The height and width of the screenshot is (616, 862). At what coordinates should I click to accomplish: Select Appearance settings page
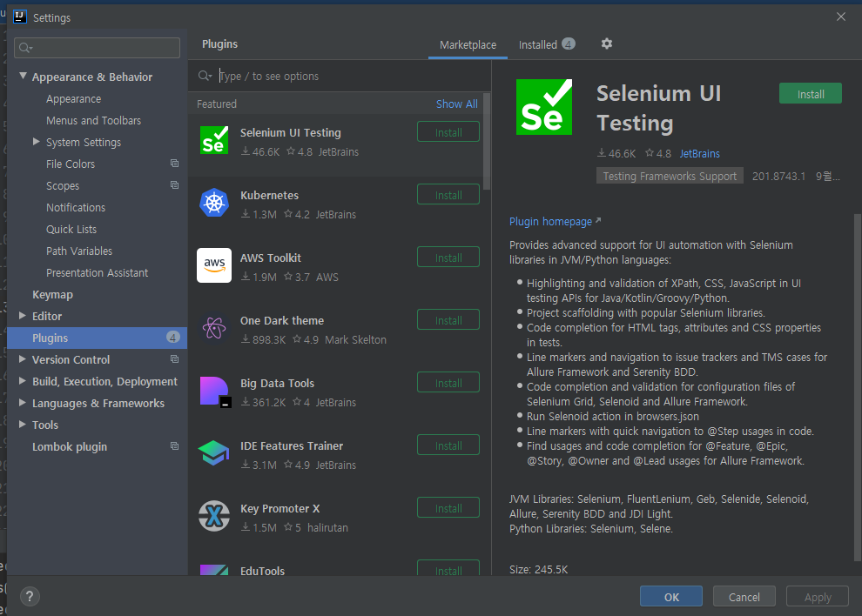pyautogui.click(x=74, y=99)
